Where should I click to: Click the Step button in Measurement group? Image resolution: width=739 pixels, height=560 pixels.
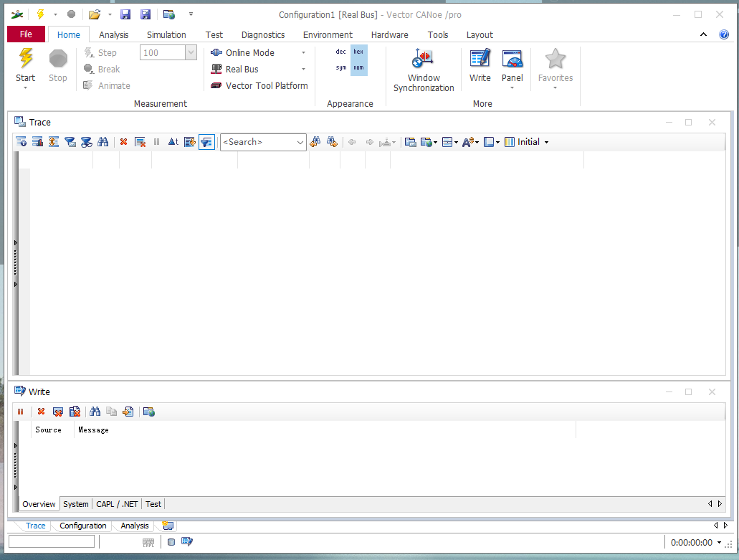(x=100, y=53)
